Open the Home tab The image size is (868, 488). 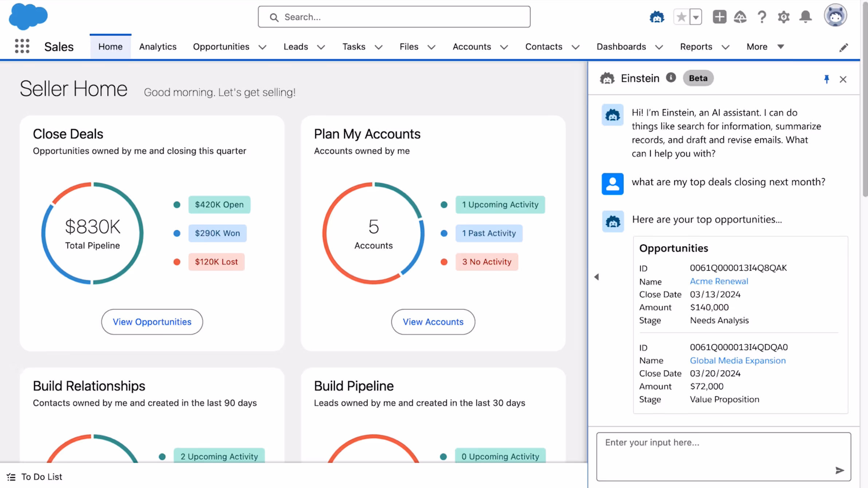[x=110, y=47]
